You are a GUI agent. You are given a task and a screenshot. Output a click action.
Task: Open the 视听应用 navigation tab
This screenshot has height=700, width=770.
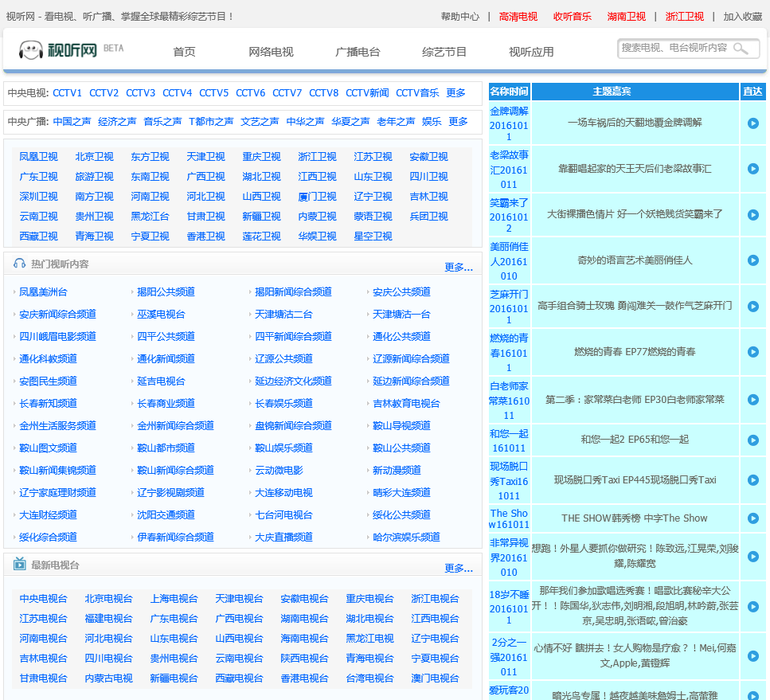[531, 52]
